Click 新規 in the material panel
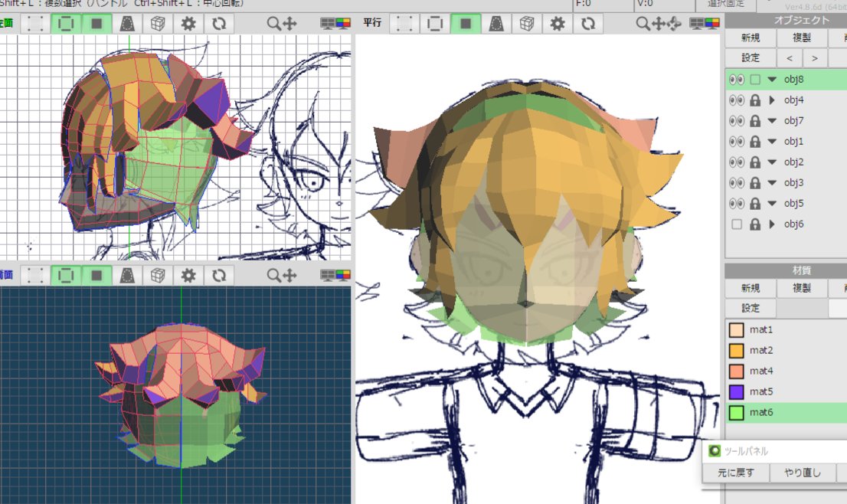This screenshot has width=847, height=504. point(751,288)
